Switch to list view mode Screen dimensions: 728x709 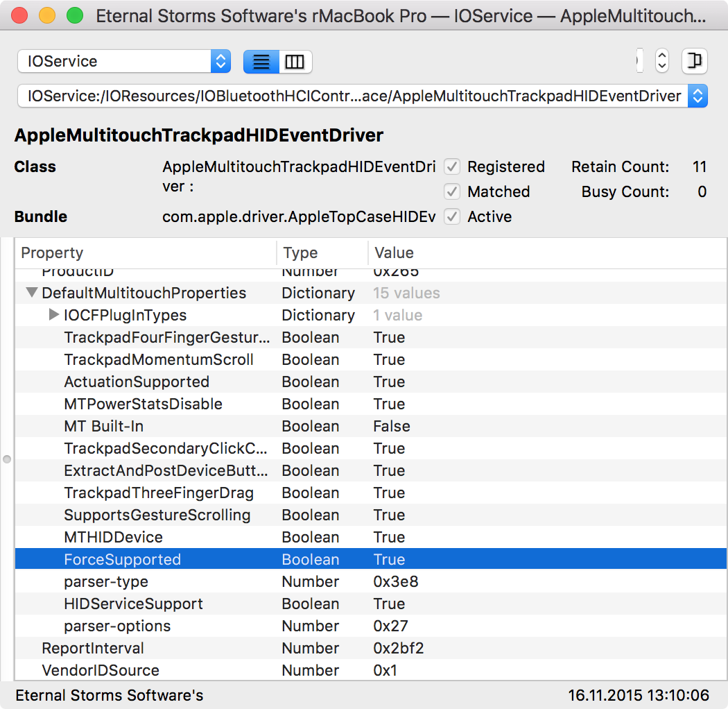pos(261,61)
